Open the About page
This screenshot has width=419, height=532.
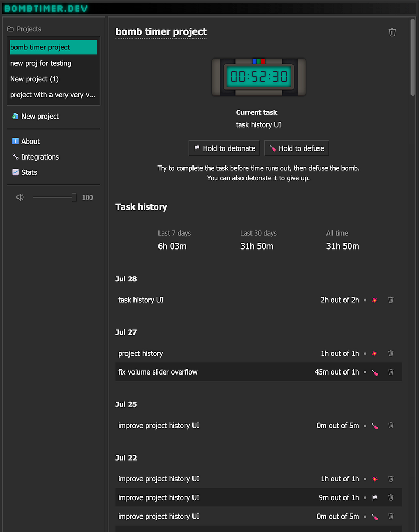[30, 142]
